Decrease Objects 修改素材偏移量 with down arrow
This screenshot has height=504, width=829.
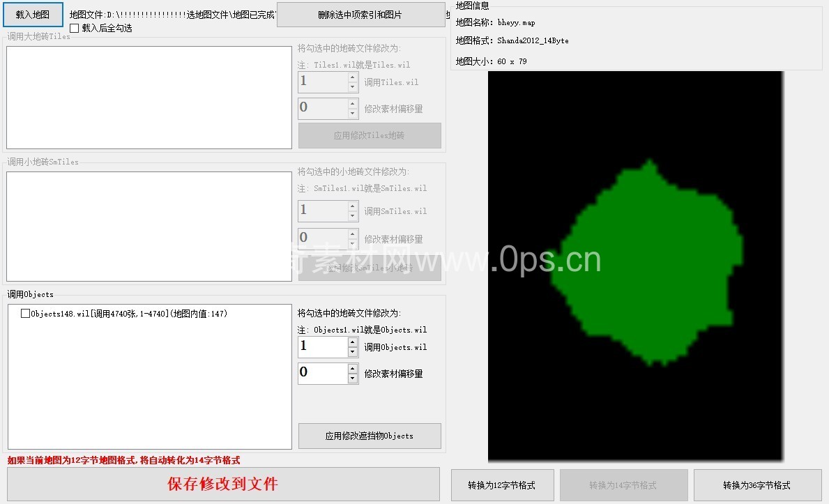click(353, 378)
